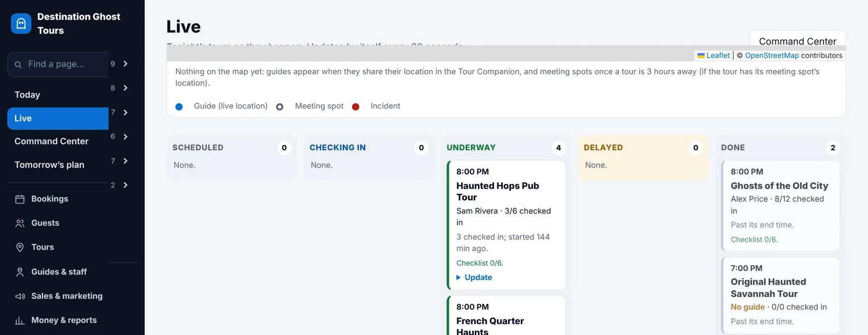Click the SCHEDULED column header

click(198, 148)
